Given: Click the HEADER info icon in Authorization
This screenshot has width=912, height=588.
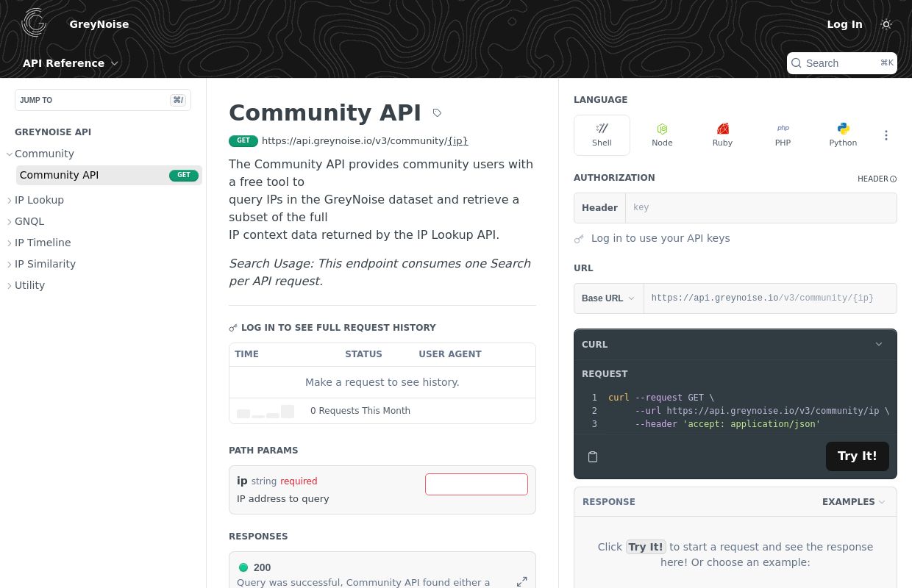Looking at the screenshot, I should click(894, 179).
